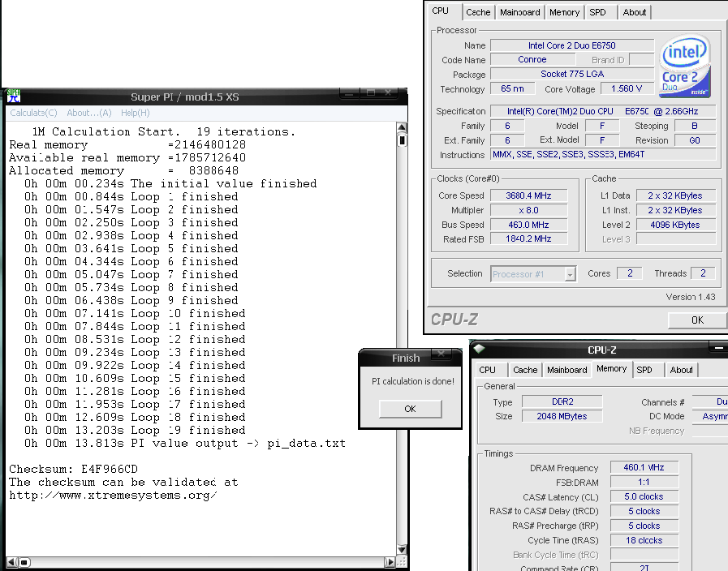Click the Super PI vertical scrollbar thumb
The image size is (728, 571).
pos(403,140)
